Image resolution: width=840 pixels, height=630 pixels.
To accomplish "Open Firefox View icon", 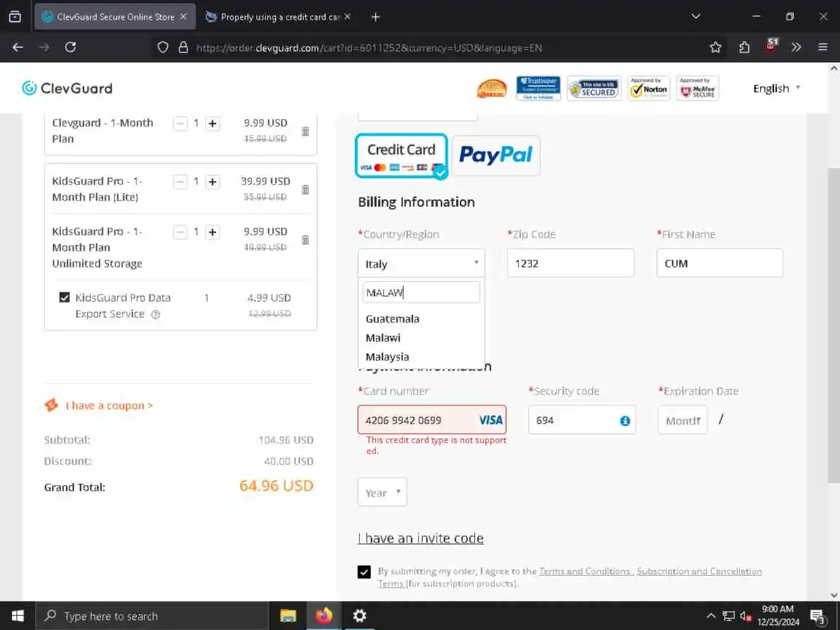I will click(x=15, y=17).
